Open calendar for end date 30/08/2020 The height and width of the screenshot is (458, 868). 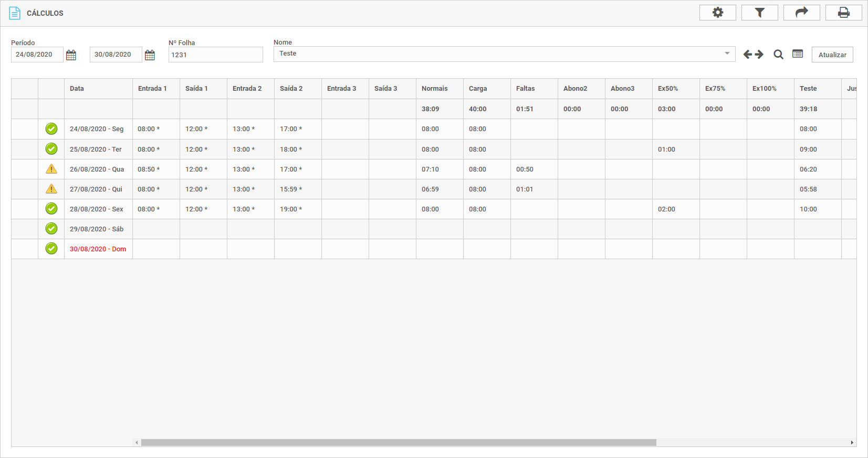coord(150,55)
